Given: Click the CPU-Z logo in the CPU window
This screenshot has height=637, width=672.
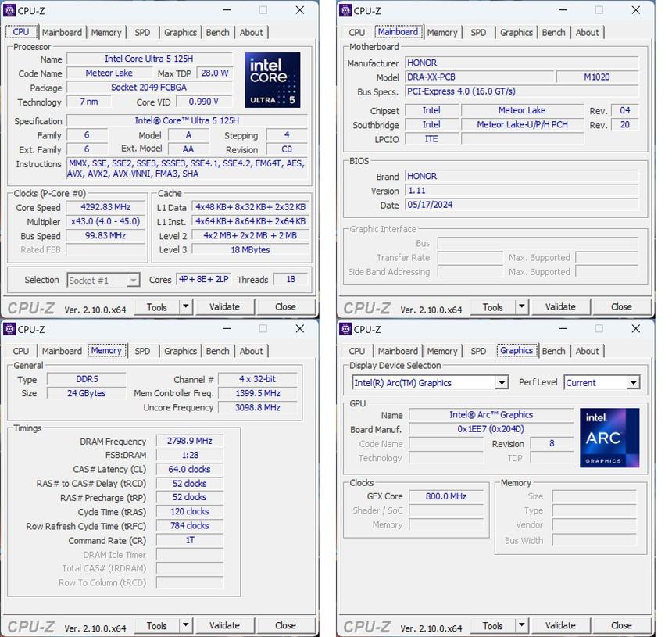Looking at the screenshot, I should 30,306.
